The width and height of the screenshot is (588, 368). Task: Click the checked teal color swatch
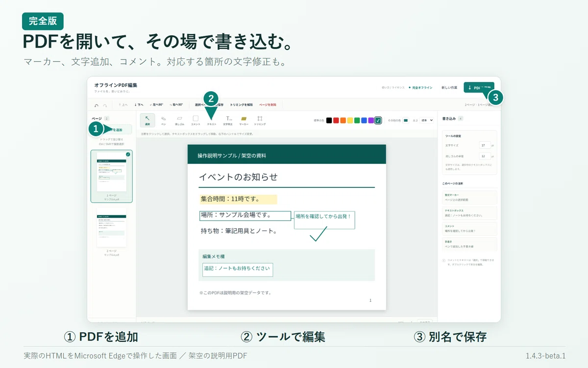378,120
